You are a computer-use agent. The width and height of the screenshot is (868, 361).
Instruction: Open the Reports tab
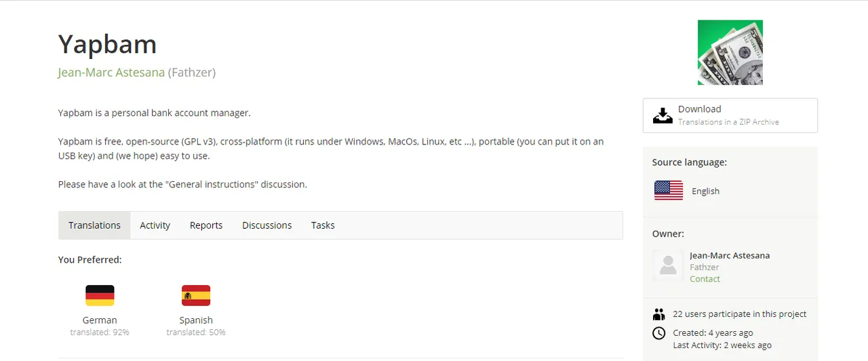206,225
